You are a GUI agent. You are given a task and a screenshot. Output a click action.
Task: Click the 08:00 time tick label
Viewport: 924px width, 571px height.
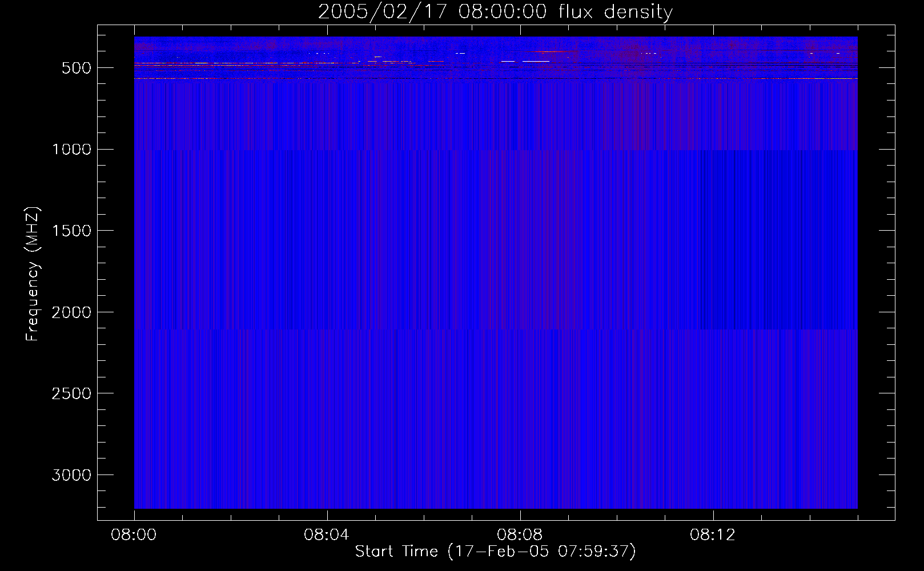134,535
